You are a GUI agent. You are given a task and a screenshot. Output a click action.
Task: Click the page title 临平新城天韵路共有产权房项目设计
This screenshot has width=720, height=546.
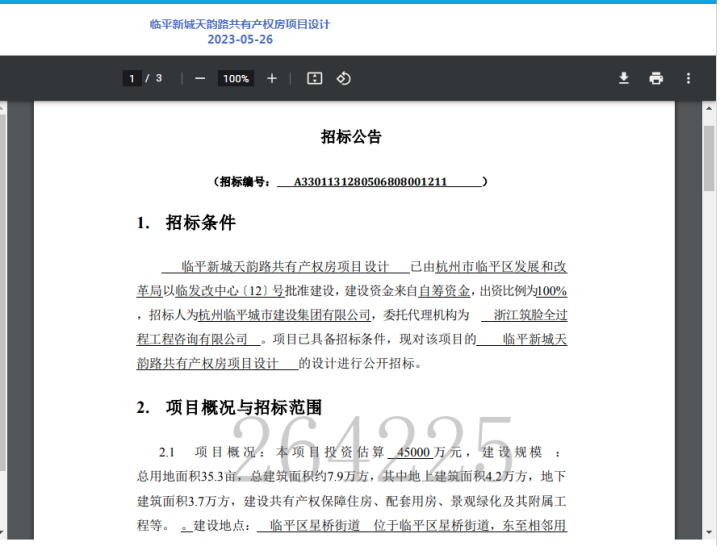[x=240, y=24]
